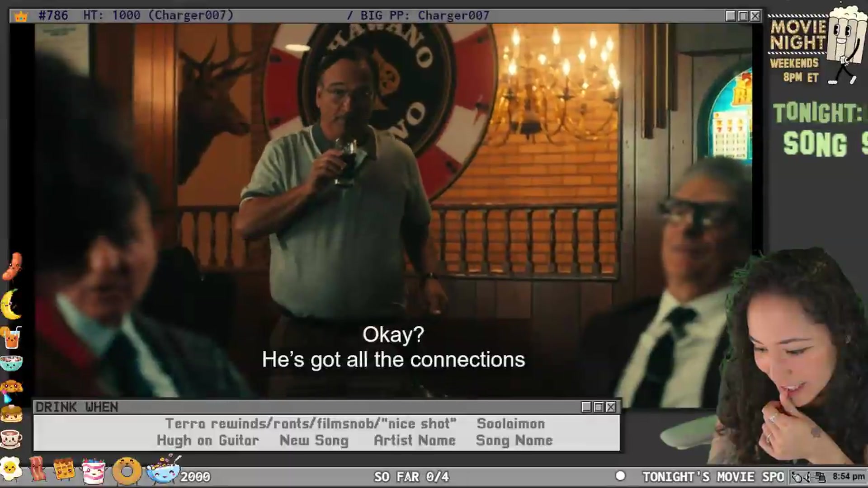
Task: Click the "New Song" drink rule
Action: coord(314,441)
